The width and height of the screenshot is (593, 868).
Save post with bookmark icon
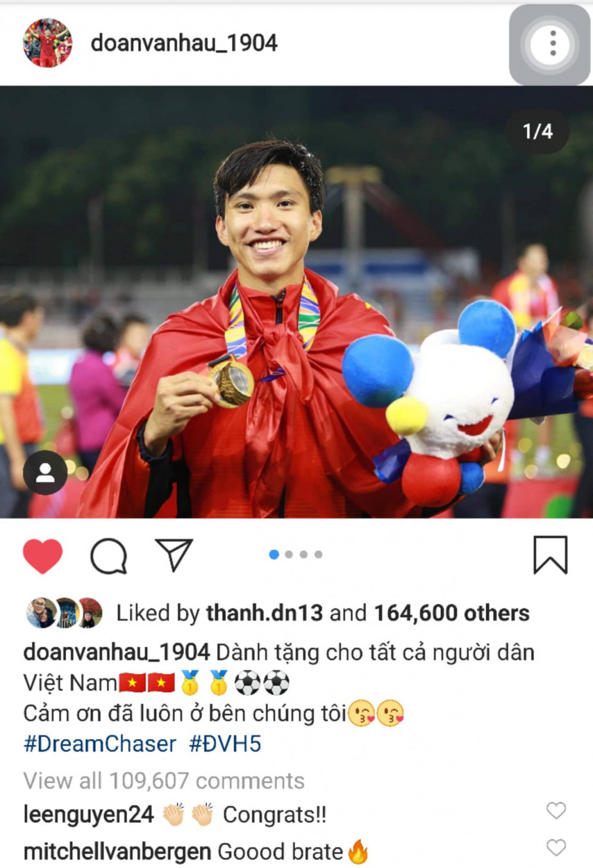(x=550, y=555)
